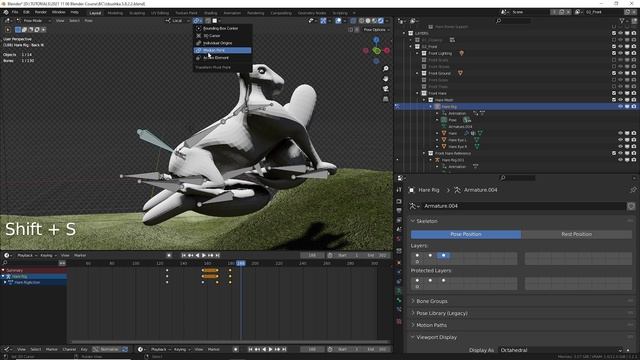Click the Rest Position button
The height and width of the screenshot is (360, 640).
tap(576, 234)
